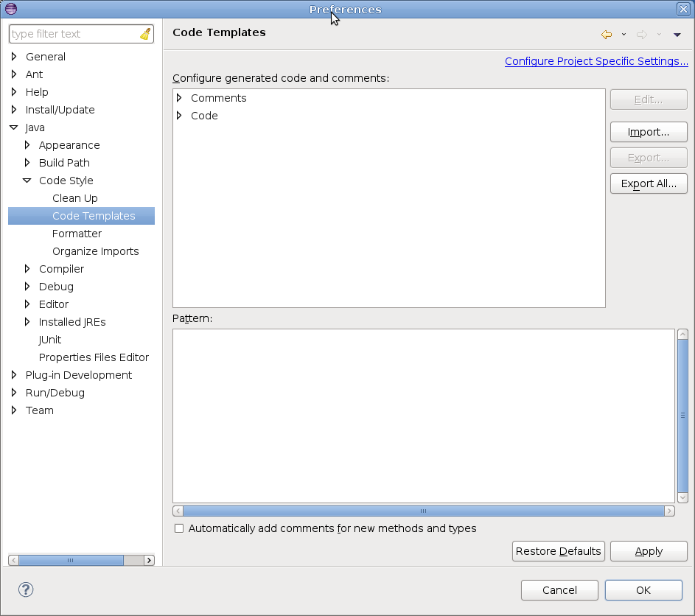This screenshot has height=616, width=695.
Task: Open the back history dropdown arrow
Action: pos(624,35)
